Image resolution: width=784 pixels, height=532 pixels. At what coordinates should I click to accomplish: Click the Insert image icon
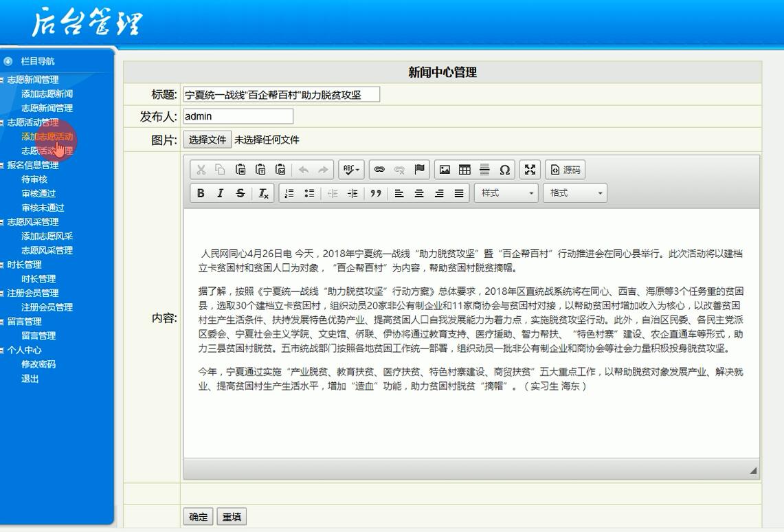445,170
